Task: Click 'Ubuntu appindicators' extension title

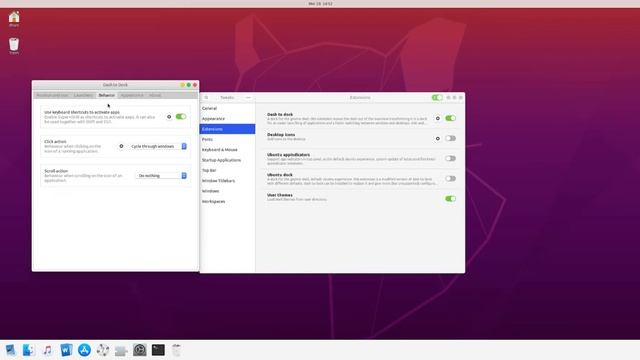Action: click(x=289, y=155)
